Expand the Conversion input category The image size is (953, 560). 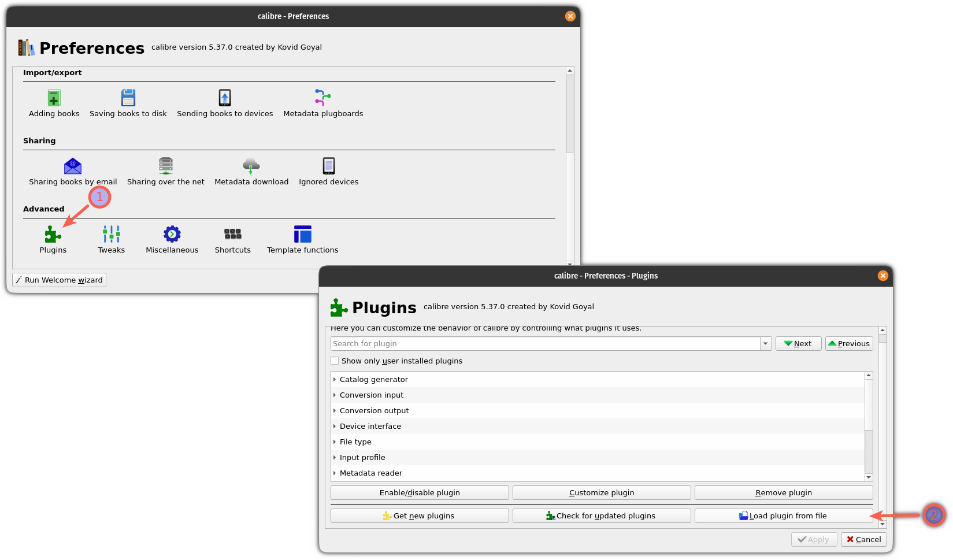335,395
